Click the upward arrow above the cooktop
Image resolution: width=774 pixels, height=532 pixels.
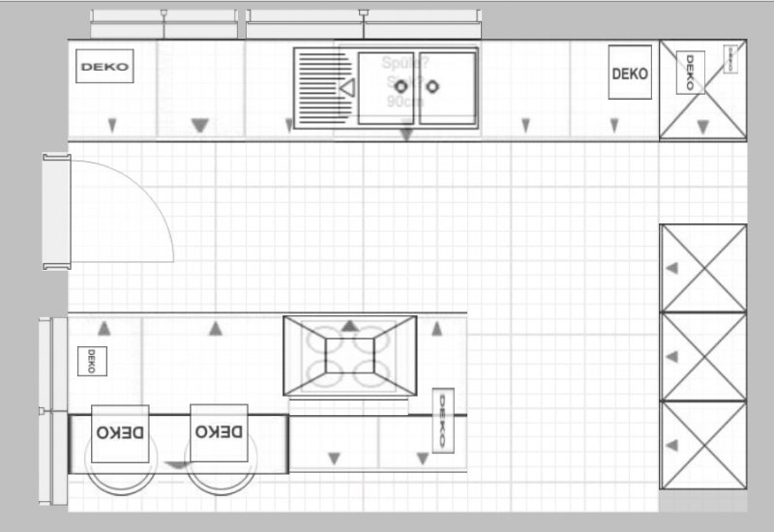pyautogui.click(x=350, y=325)
